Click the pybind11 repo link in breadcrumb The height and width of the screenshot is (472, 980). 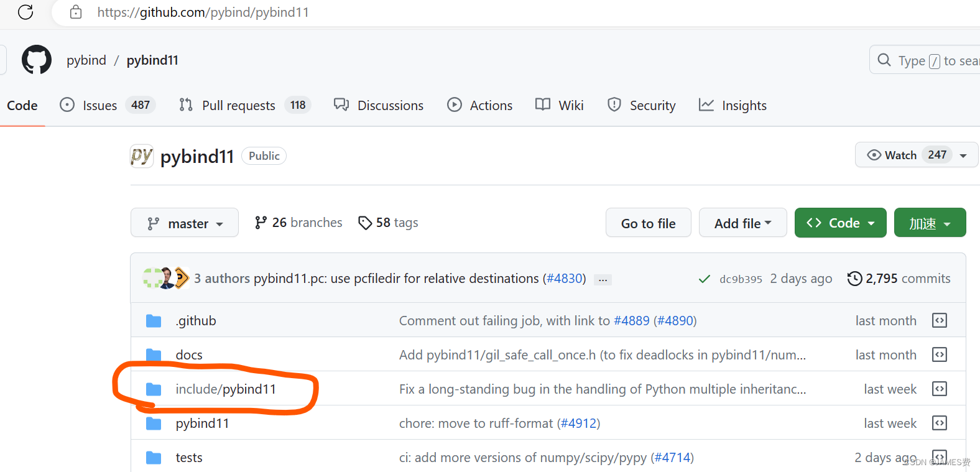click(x=152, y=60)
